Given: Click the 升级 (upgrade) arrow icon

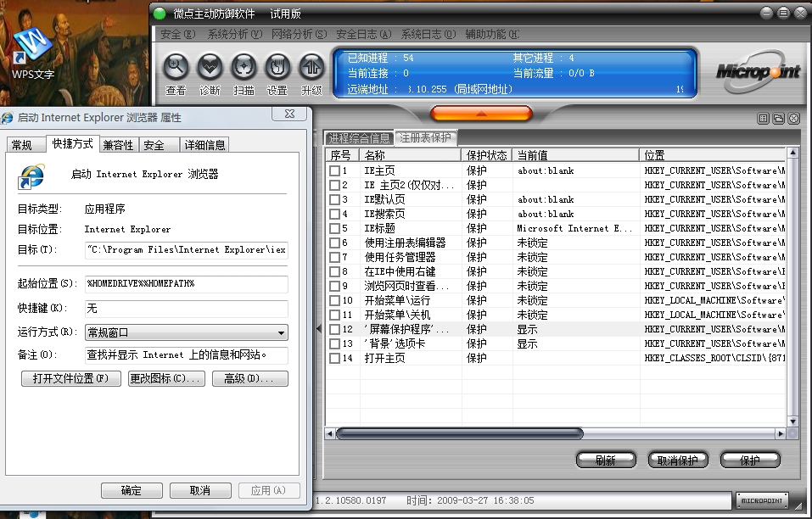Looking at the screenshot, I should 311,67.
